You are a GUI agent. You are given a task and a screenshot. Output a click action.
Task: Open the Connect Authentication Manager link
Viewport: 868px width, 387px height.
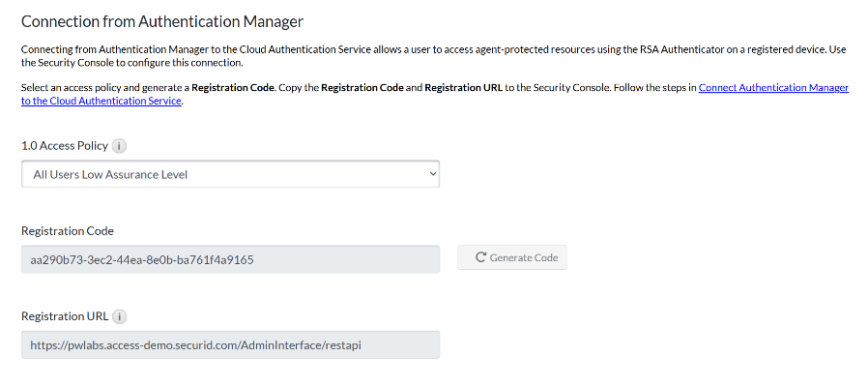click(x=773, y=88)
